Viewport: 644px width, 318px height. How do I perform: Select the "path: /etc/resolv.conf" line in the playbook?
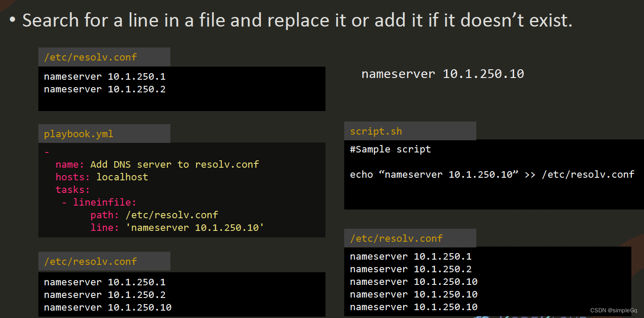[154, 215]
